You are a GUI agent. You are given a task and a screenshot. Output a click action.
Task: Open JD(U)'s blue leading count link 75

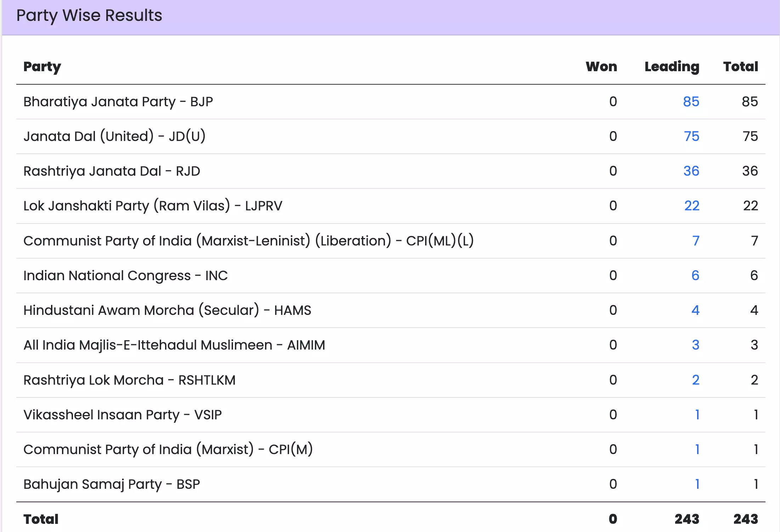click(x=691, y=136)
